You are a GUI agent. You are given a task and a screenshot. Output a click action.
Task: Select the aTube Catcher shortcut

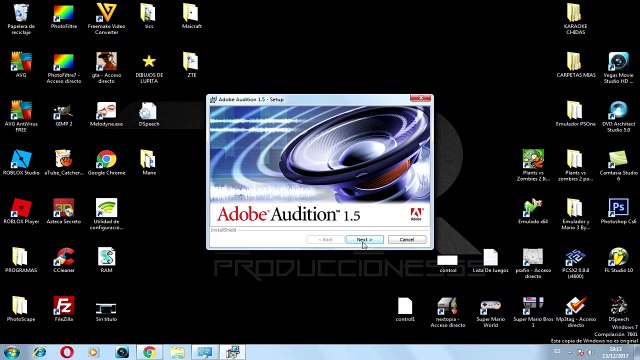click(64, 162)
